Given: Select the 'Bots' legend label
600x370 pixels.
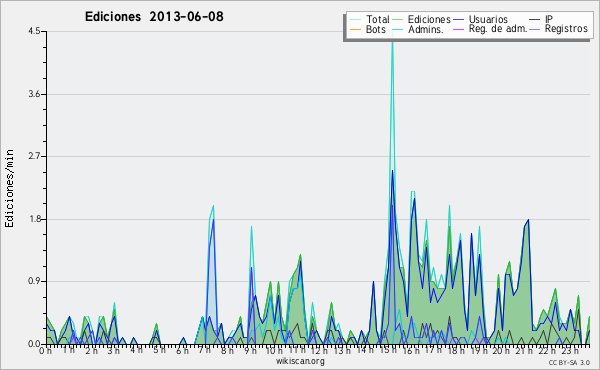Looking at the screenshot, I should [375, 29].
